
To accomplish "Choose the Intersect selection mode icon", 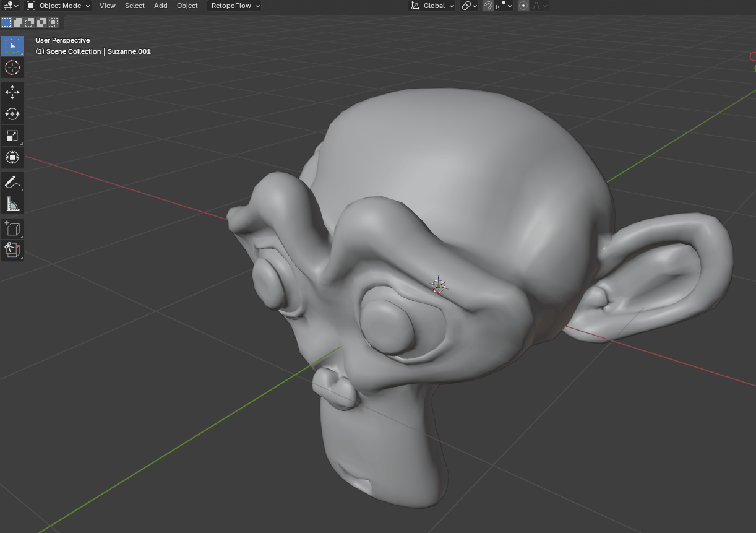I will [x=53, y=22].
